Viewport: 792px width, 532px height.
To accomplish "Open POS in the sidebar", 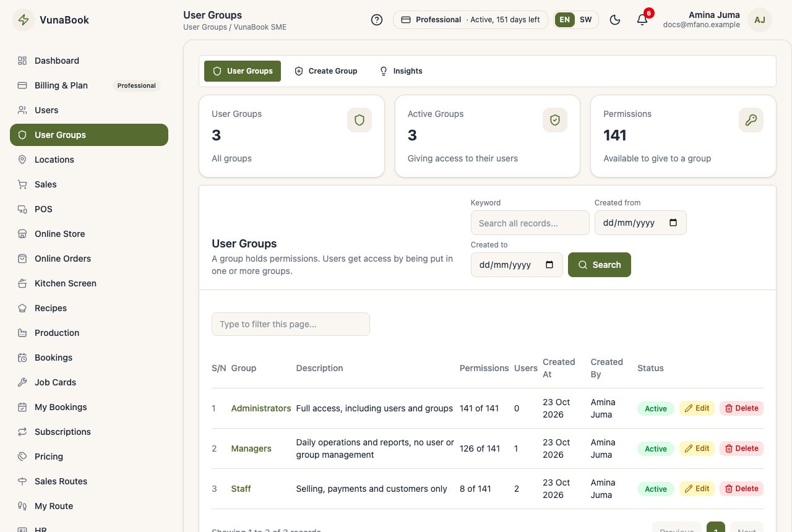I will (89, 209).
